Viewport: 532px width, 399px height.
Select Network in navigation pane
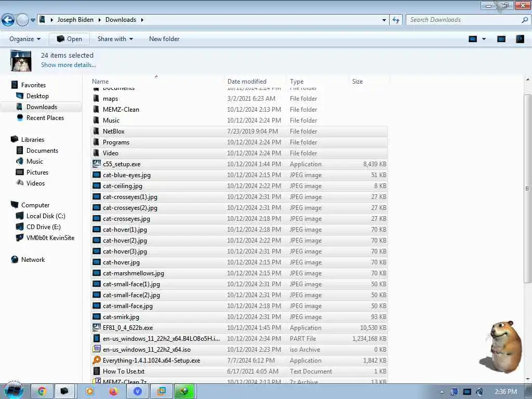[33, 260]
